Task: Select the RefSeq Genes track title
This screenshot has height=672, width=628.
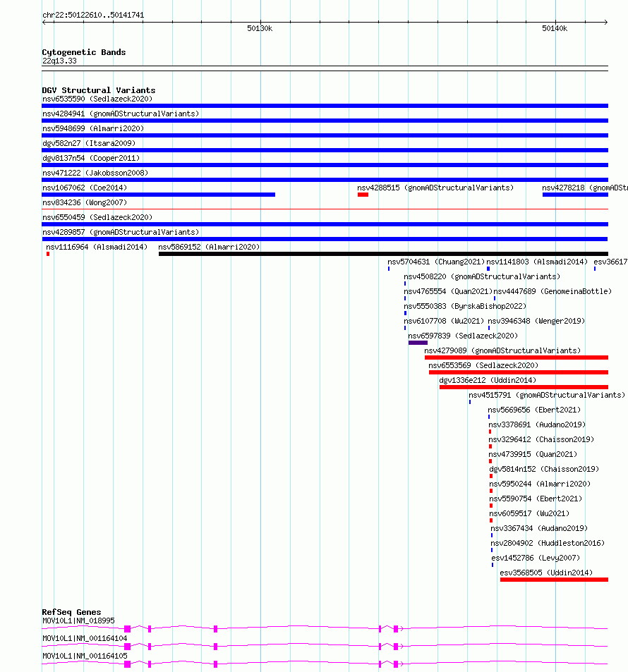Action: pyautogui.click(x=72, y=613)
